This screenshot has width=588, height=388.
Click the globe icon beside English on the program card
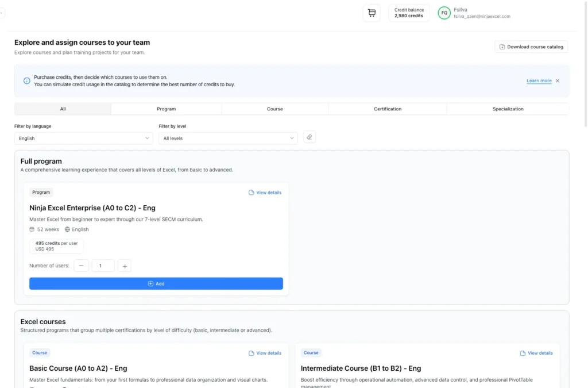[x=68, y=229]
